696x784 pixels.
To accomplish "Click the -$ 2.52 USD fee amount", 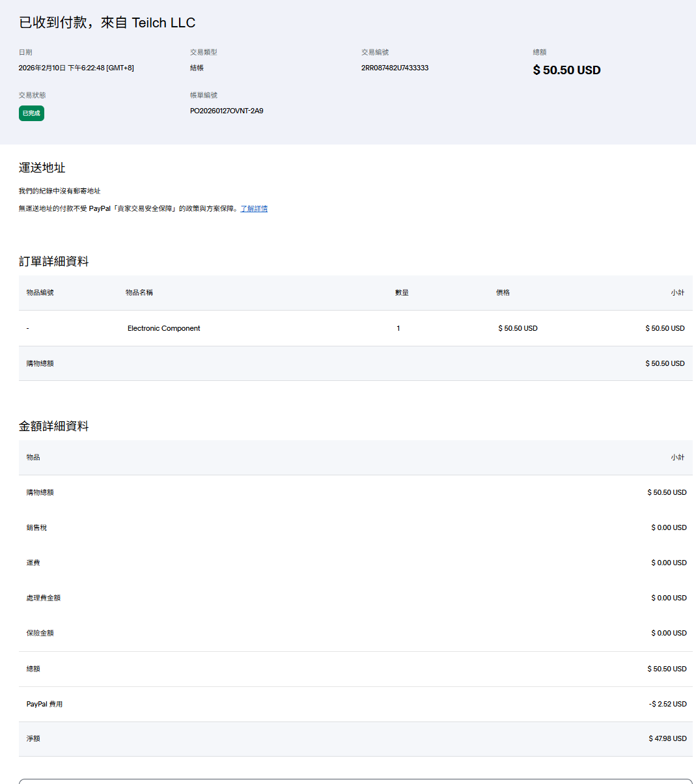I will tap(667, 704).
